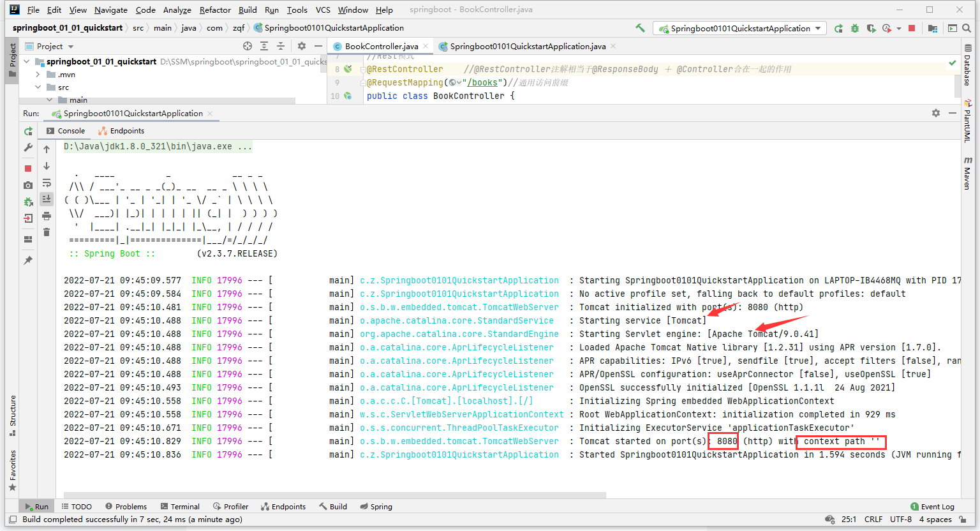This screenshot has width=980, height=531.
Task: Open Run panel settings gear
Action: click(x=936, y=113)
